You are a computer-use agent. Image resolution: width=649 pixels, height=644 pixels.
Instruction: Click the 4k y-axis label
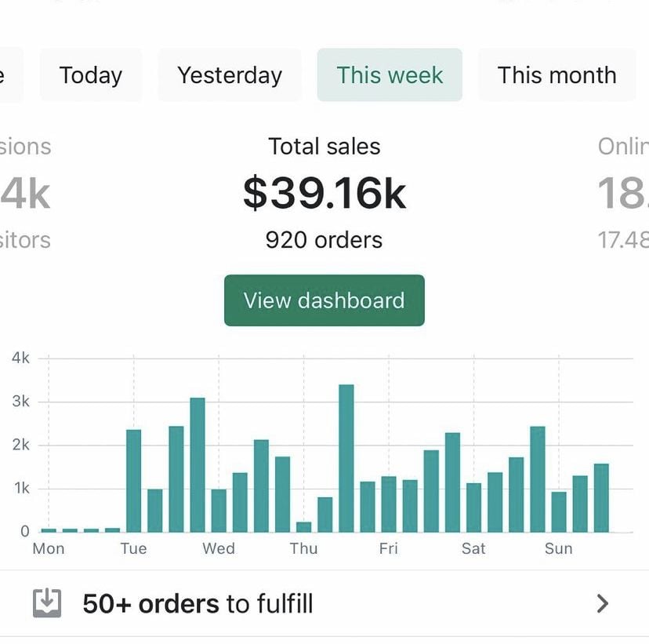point(19,358)
